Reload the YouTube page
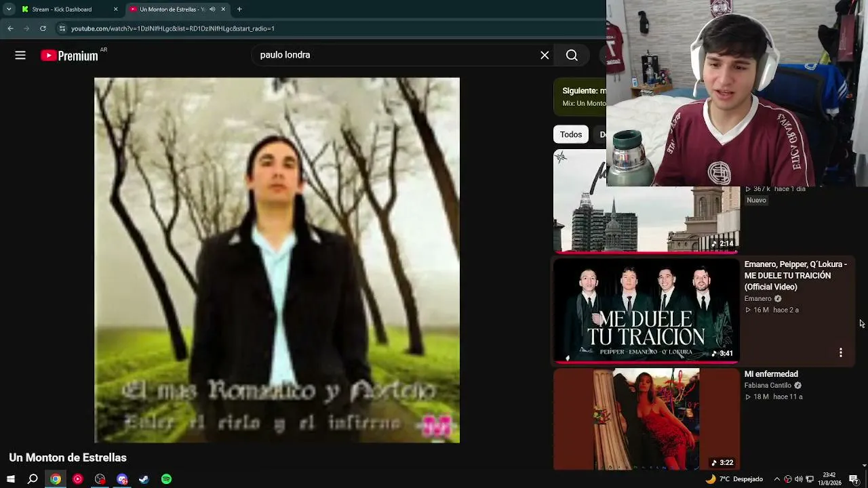The width and height of the screenshot is (868, 488). [43, 28]
